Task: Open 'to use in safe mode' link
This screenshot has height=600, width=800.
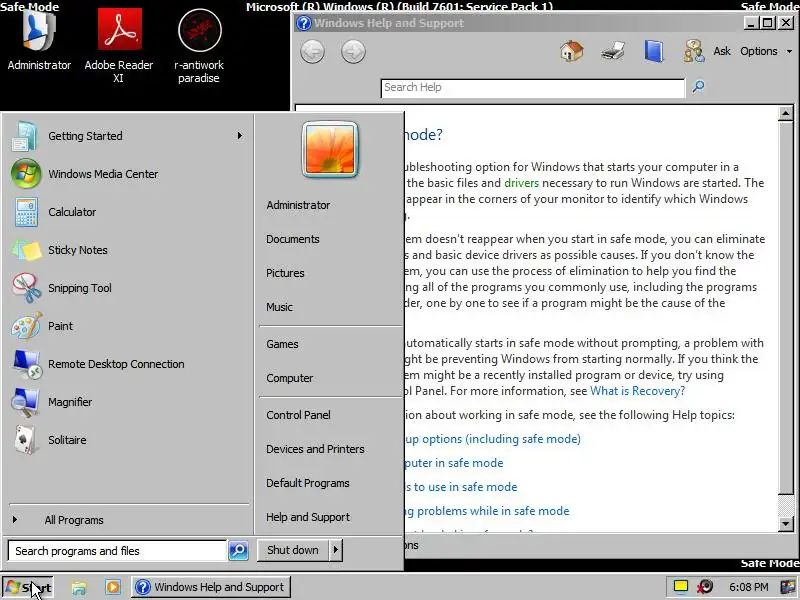Action: click(461, 487)
